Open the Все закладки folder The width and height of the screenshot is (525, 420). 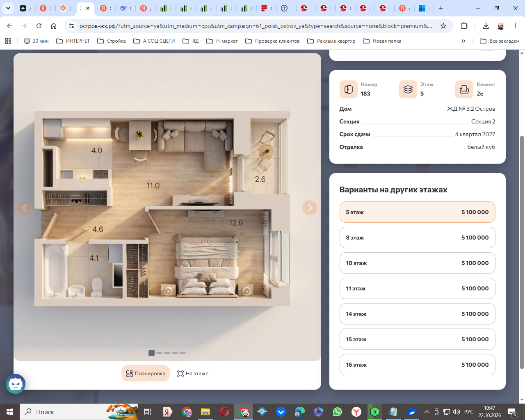[499, 41]
